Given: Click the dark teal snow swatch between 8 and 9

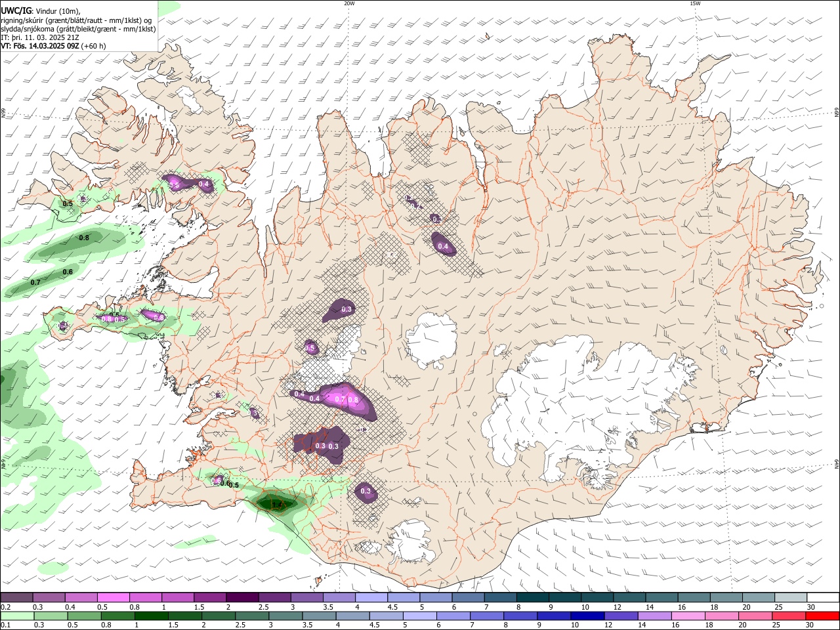Looking at the screenshot, I should pos(532,597).
